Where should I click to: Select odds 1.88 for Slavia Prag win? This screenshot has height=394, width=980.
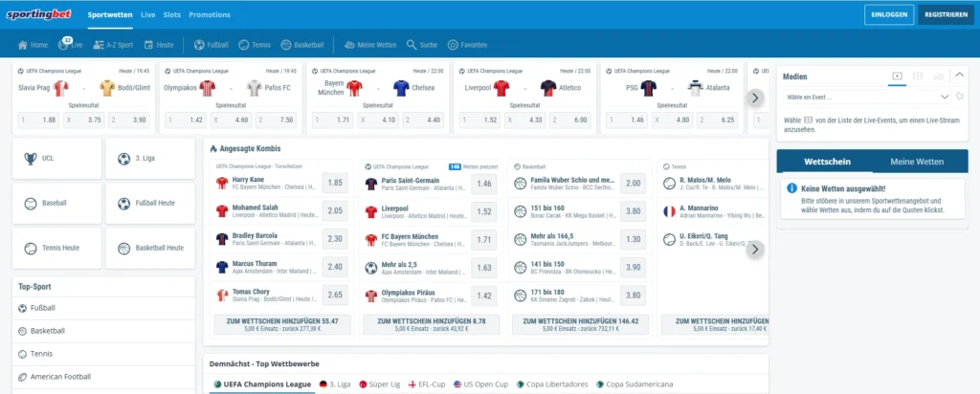coord(39,120)
